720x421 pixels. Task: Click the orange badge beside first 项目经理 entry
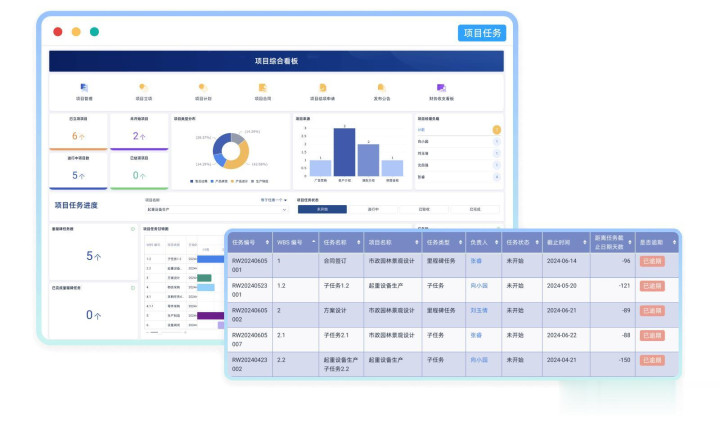point(496,130)
